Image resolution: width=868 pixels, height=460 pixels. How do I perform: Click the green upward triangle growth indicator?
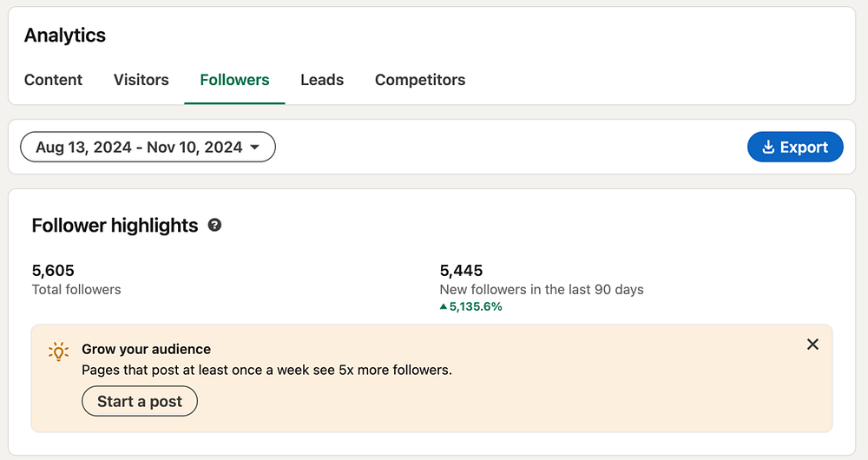click(444, 306)
